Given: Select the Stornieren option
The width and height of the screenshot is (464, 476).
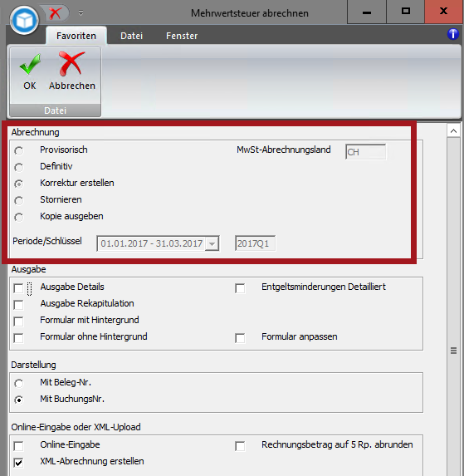Looking at the screenshot, I should coord(19,201).
